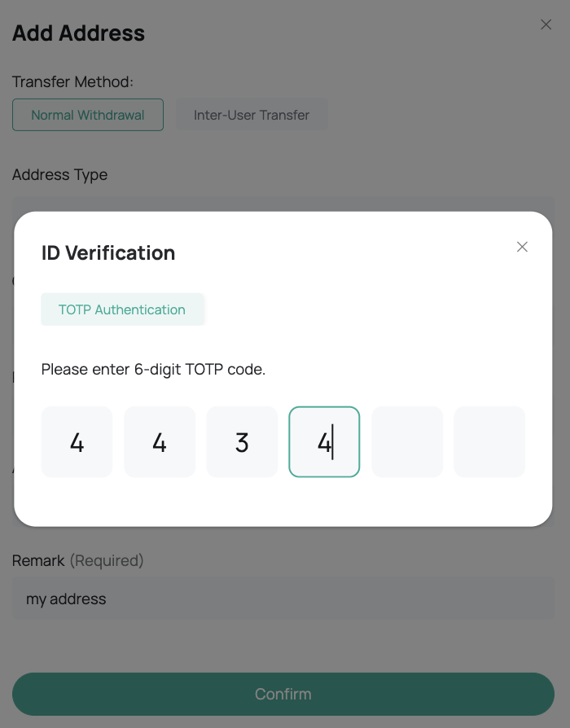Close the ID Verification dialog
Image resolution: width=570 pixels, height=728 pixels.
point(522,247)
